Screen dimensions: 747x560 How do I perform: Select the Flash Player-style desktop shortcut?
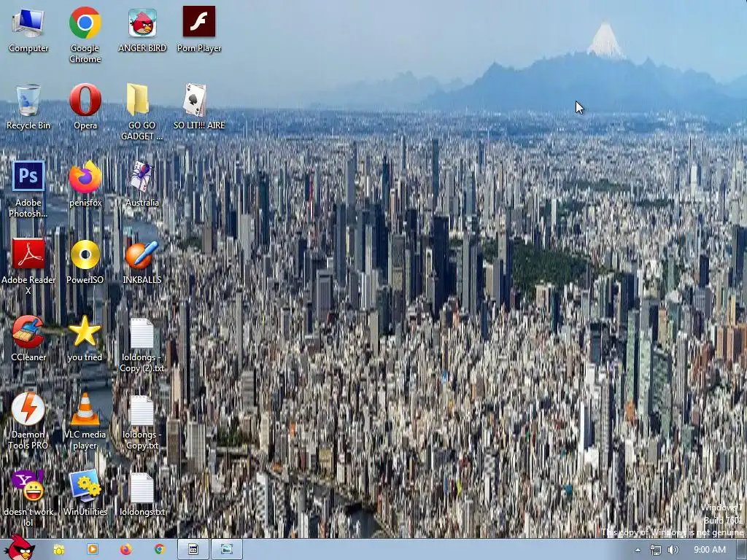[199, 29]
